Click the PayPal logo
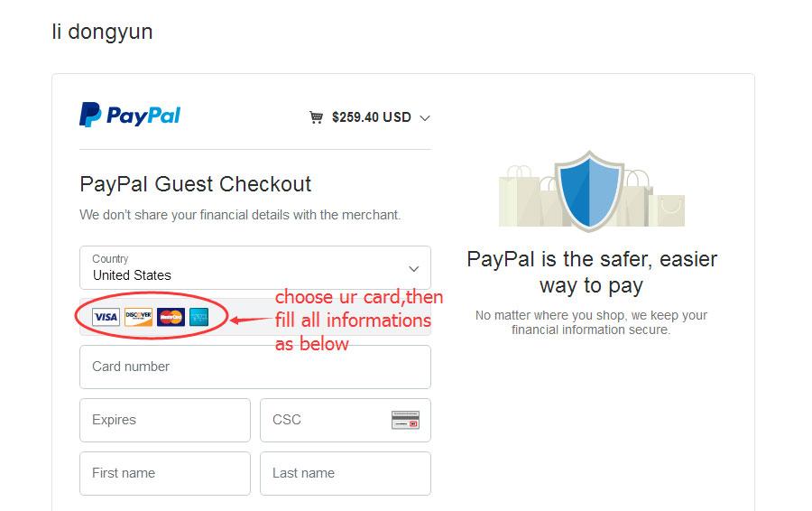Image resolution: width=812 pixels, height=511 pixels. click(x=130, y=115)
